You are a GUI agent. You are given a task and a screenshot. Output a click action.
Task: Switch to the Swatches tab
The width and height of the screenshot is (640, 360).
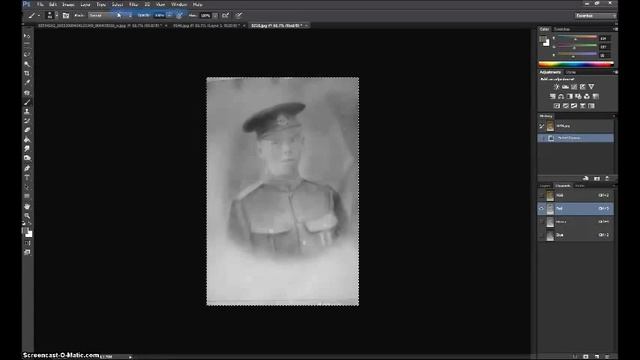coord(562,29)
